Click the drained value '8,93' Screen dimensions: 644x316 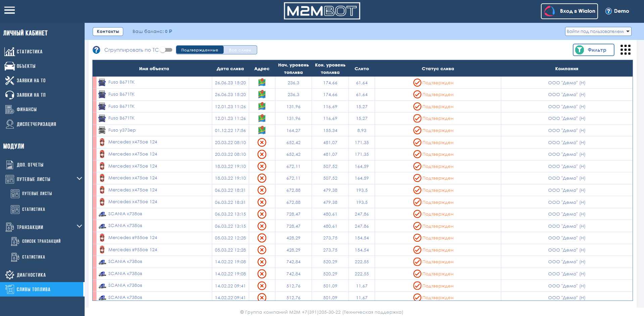pos(362,130)
